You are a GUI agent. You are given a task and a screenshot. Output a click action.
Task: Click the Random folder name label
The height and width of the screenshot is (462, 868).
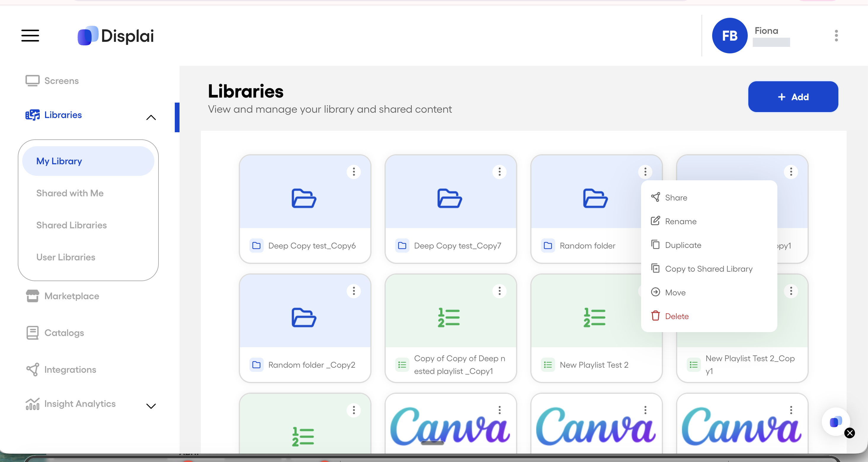(x=587, y=246)
